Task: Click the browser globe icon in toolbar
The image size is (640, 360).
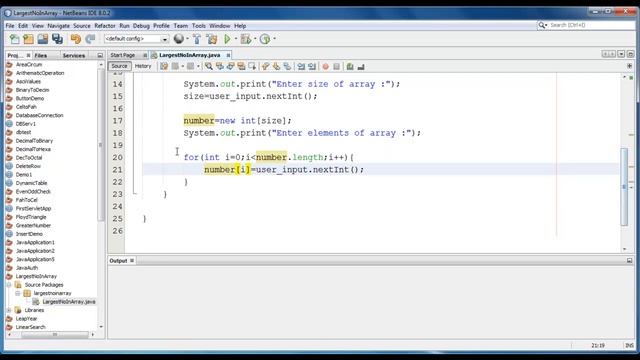Action: 178,39
